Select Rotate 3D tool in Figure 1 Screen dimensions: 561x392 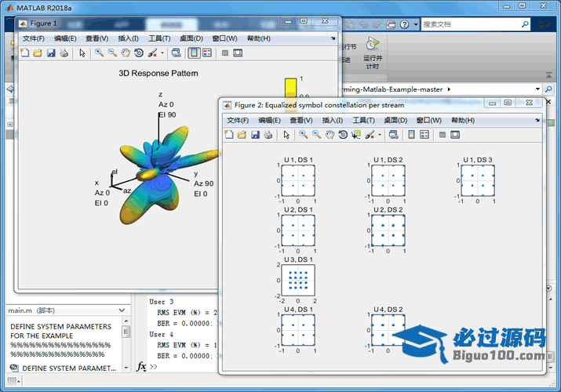click(x=138, y=53)
